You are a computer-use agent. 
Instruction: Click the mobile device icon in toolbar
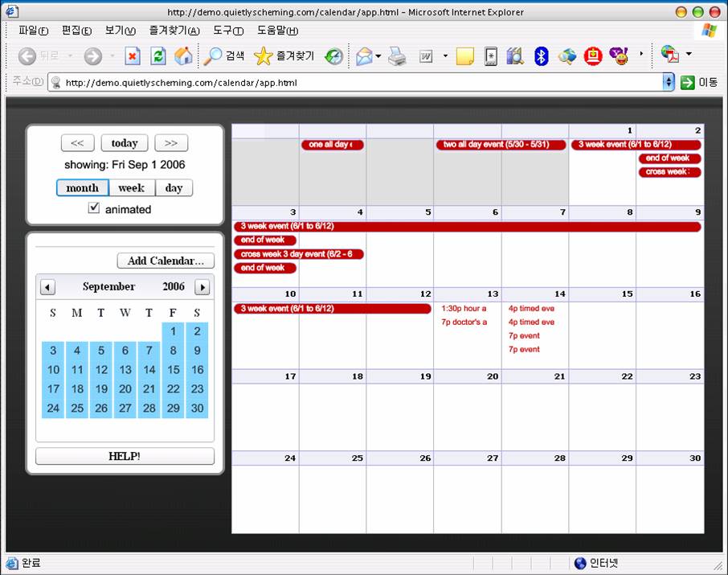(491, 57)
